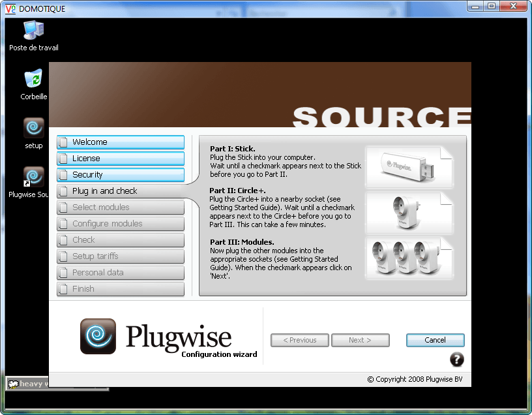532x415 pixels.
Task: Click the 'Part I: Stick.' heading
Action: [x=232, y=149]
